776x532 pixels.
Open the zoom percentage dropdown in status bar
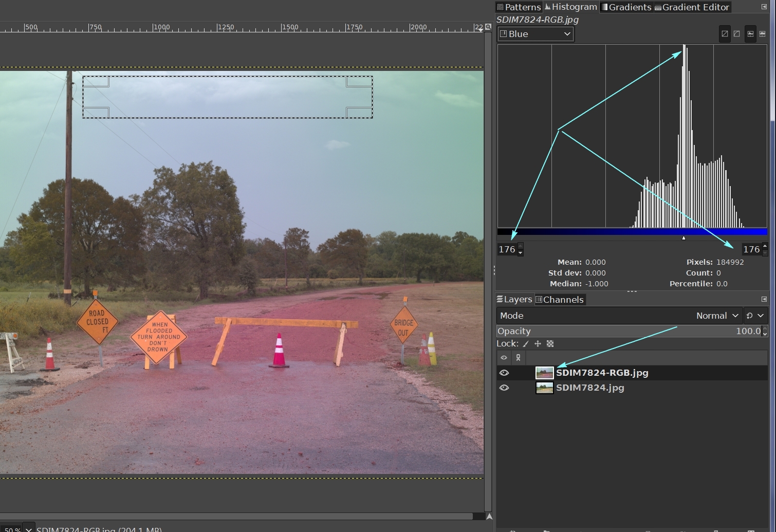(29, 528)
